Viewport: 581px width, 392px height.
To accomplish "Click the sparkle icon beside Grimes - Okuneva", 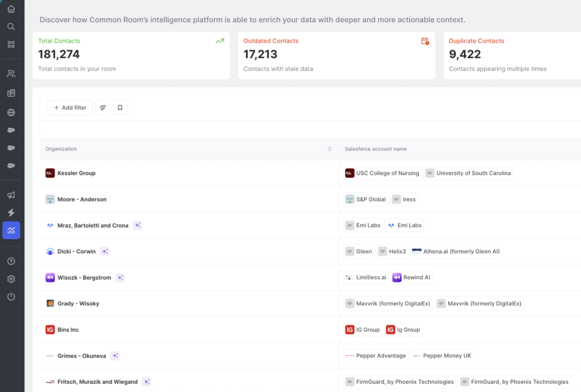I will [115, 356].
